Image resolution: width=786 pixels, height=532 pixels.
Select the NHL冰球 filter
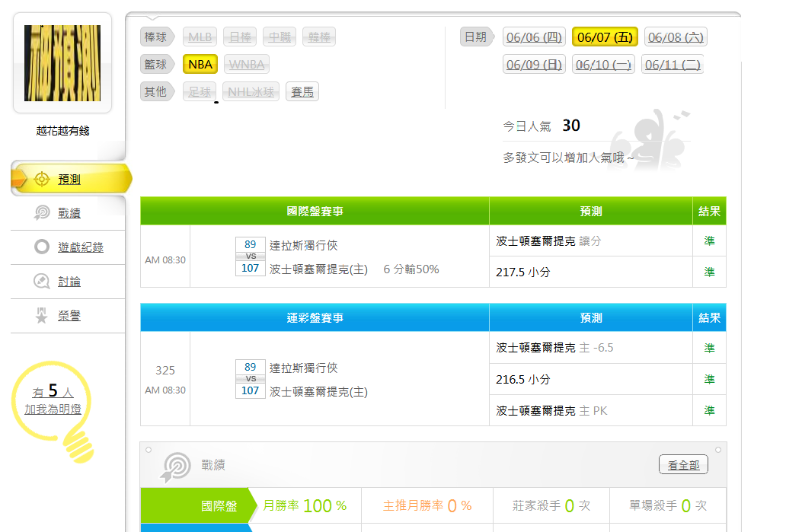pyautogui.click(x=251, y=91)
